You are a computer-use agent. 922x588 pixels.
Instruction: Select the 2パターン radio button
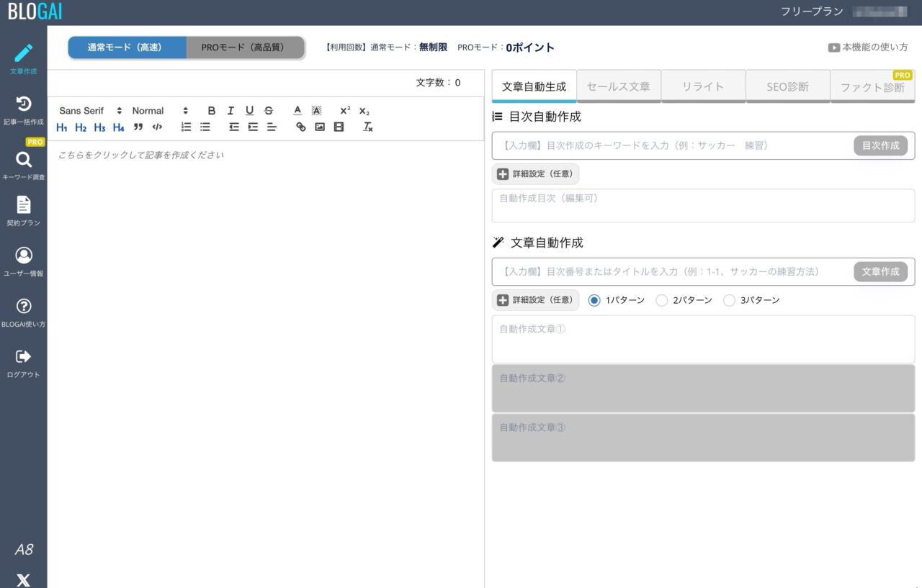tap(662, 300)
